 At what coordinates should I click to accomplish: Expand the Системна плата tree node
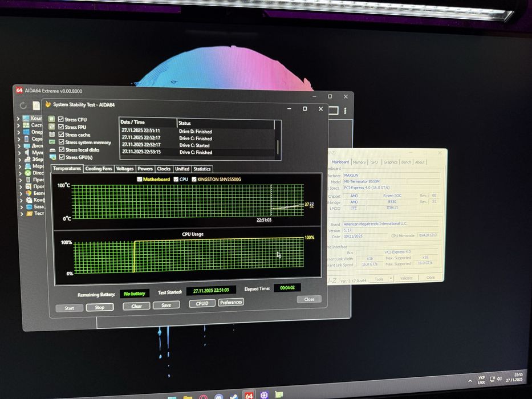point(19,125)
